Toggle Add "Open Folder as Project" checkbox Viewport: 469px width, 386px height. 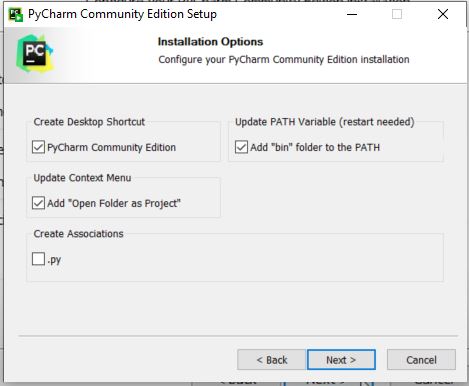click(x=38, y=203)
